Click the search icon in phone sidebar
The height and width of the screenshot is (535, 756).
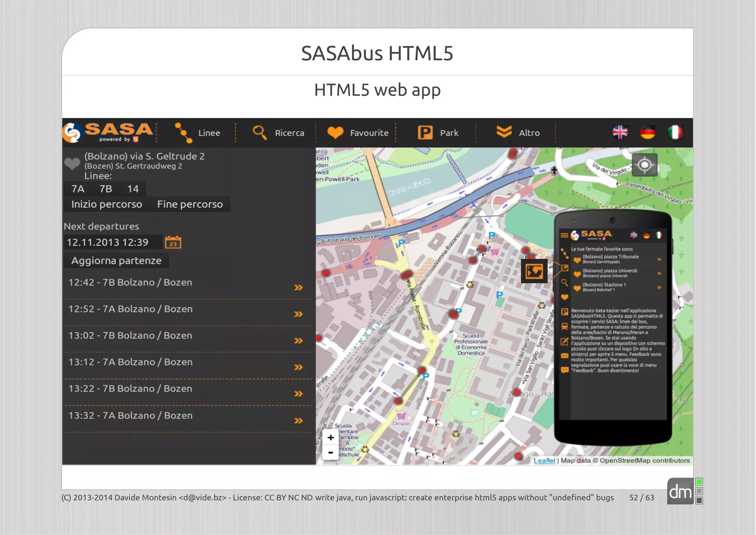click(564, 283)
